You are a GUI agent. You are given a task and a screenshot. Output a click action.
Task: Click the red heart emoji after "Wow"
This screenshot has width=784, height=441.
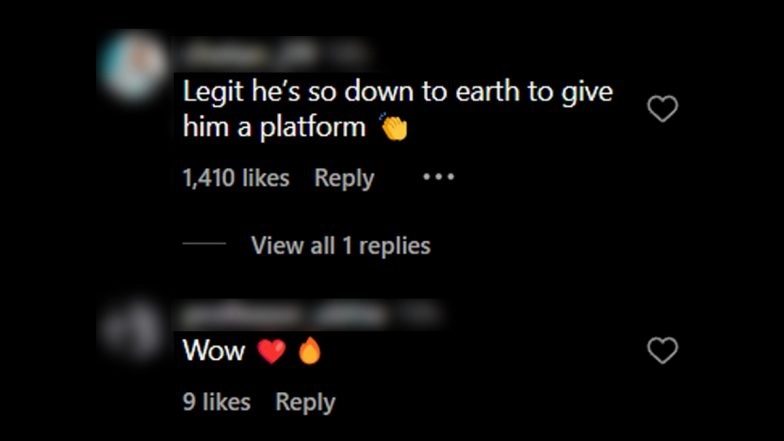pyautogui.click(x=272, y=350)
